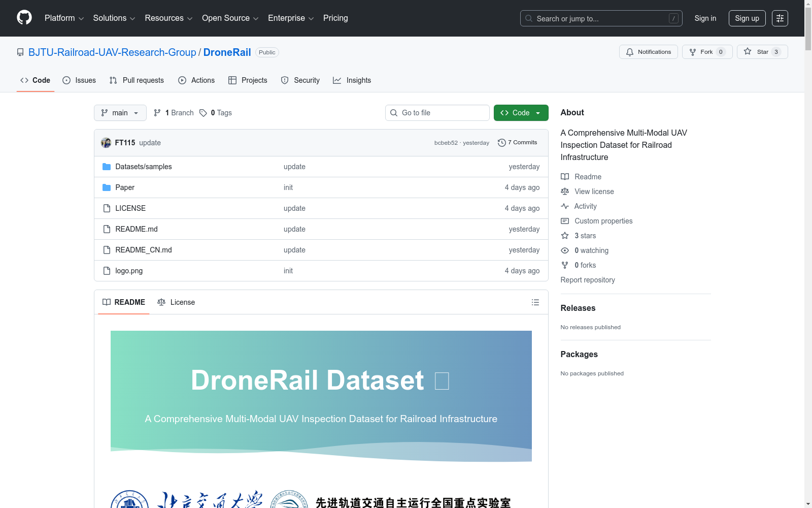The image size is (812, 508).
Task: Click the FT115 author avatar
Action: coord(106,143)
